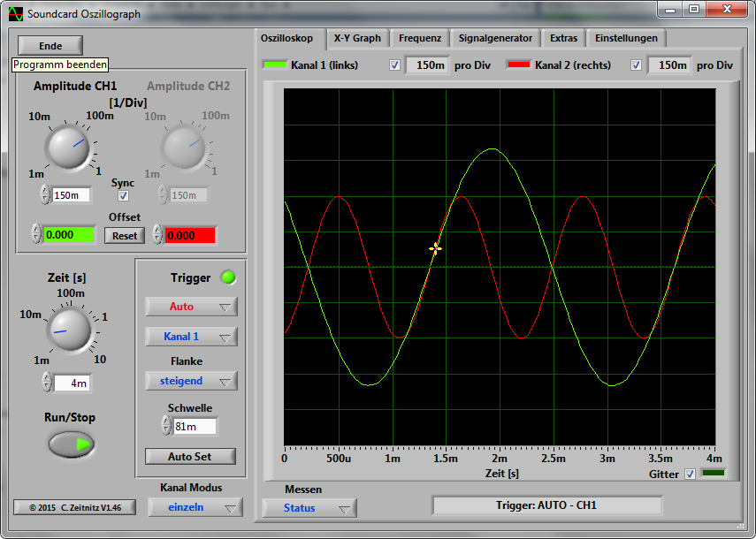
Task: Click the 2m label on the time axis
Action: 500,458
